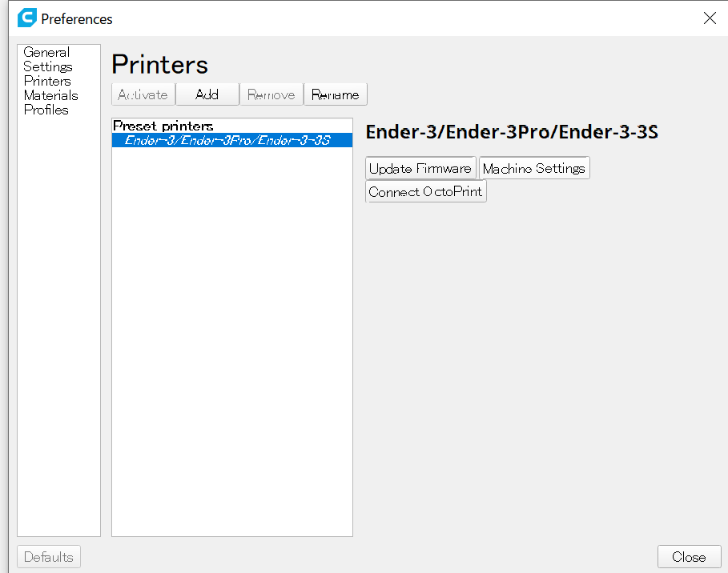Rename the selected printer

click(x=336, y=94)
